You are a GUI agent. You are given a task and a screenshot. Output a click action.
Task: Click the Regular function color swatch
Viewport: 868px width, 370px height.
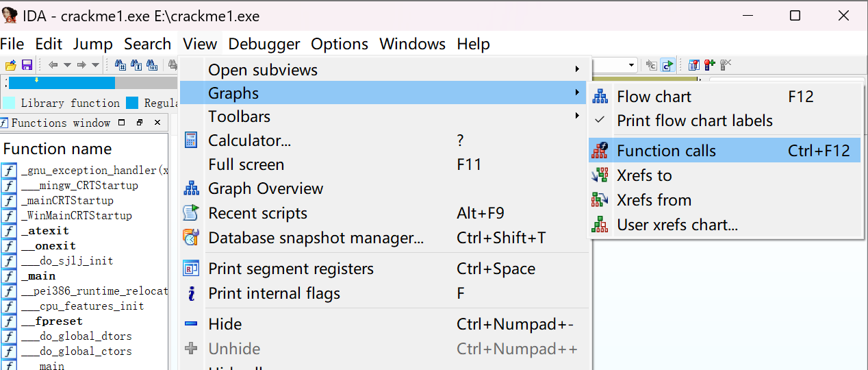(132, 103)
